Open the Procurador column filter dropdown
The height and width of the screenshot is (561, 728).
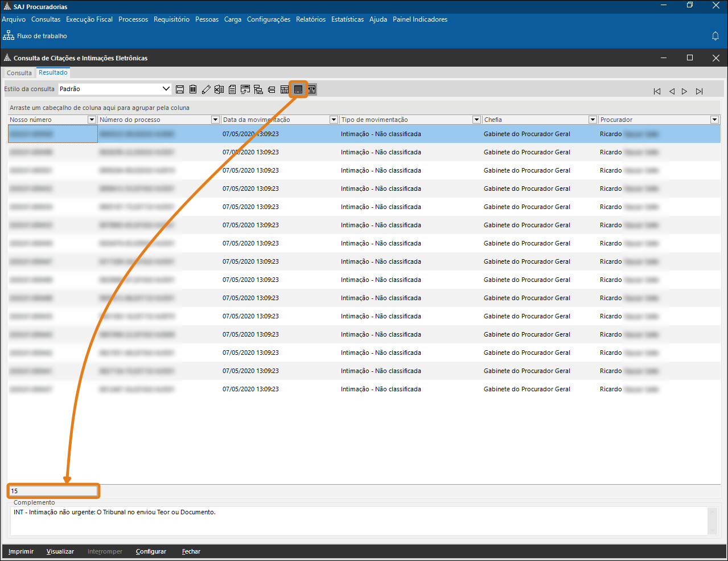click(714, 120)
